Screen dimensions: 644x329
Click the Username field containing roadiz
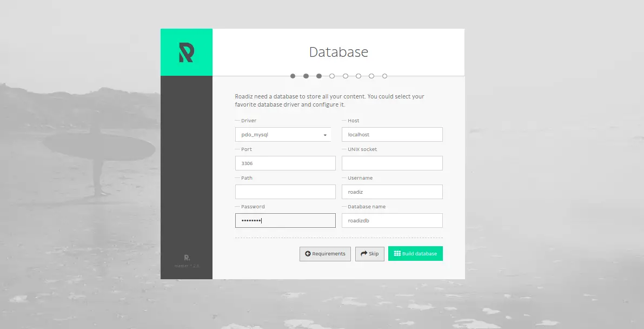coord(392,192)
